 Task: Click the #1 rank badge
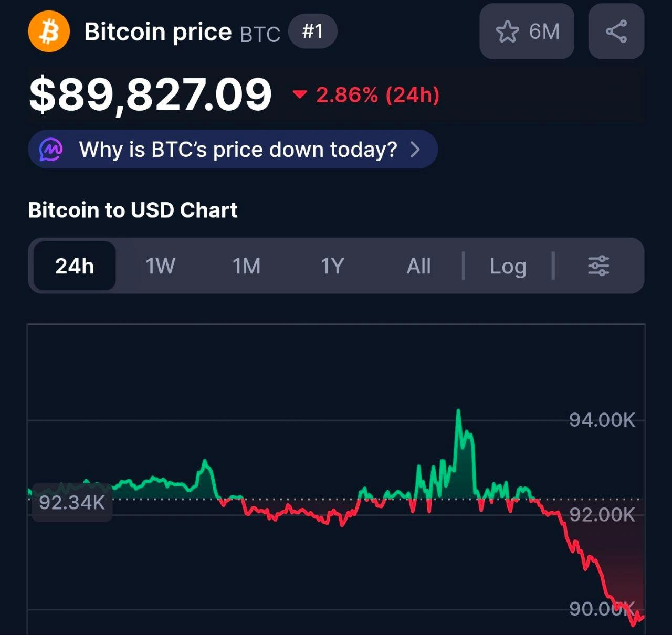(312, 31)
